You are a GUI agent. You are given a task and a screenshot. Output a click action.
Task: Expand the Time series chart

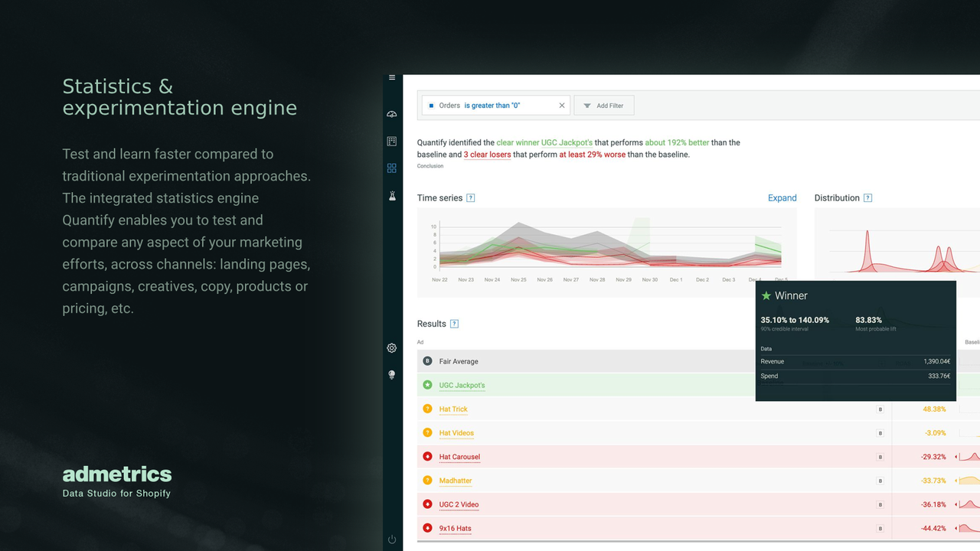tap(782, 197)
